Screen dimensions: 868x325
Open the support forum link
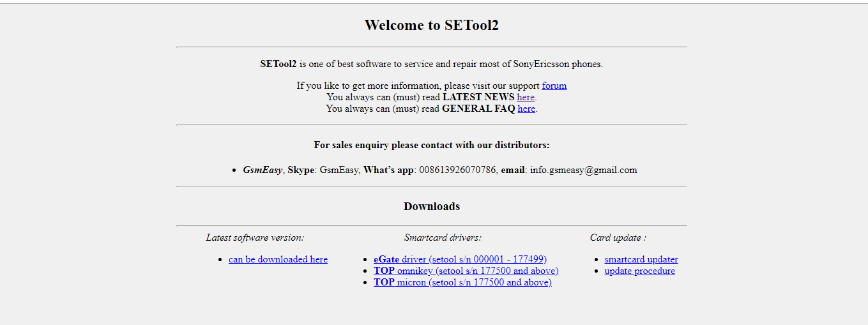pyautogui.click(x=554, y=86)
